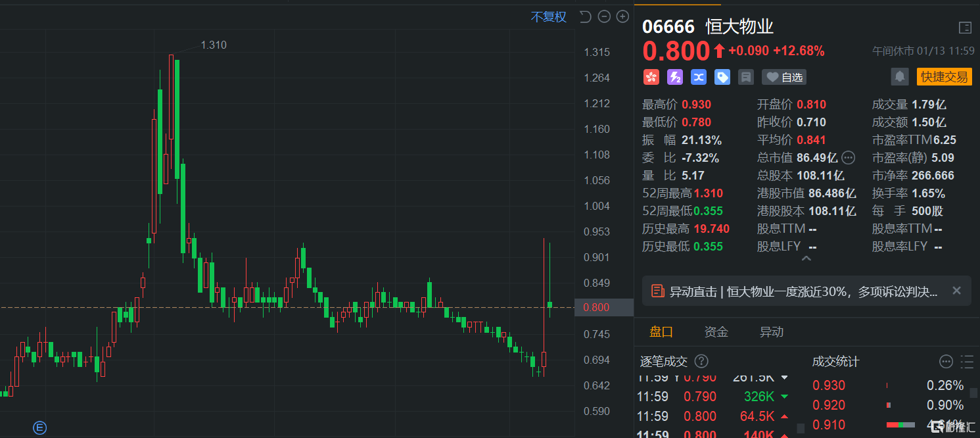The width and height of the screenshot is (980, 438).
Task: Set a price alert with bell icon
Action: (x=899, y=76)
